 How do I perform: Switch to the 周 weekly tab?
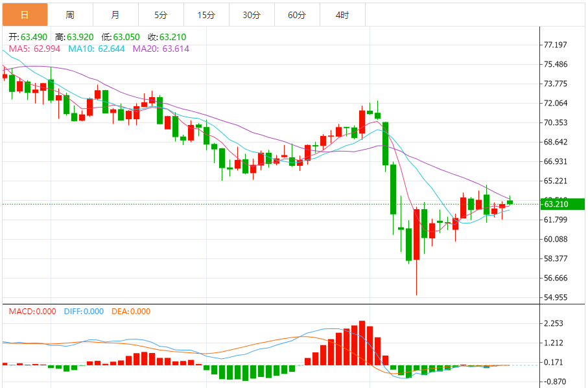(70, 15)
